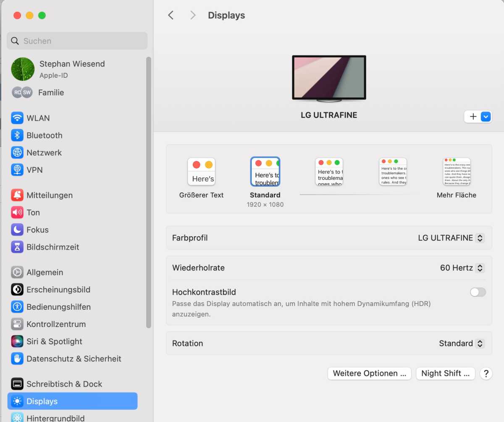Click the Night Shift button
Image resolution: width=504 pixels, height=422 pixels.
click(446, 373)
